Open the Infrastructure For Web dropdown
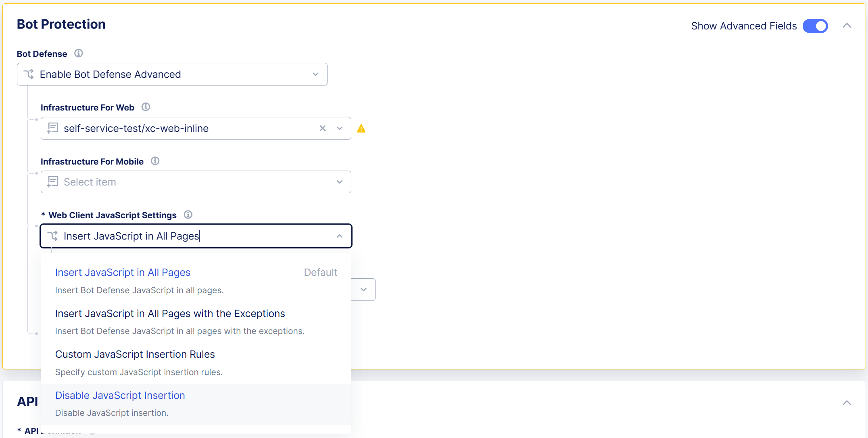Screen dimensions: 868x438 click(339, 128)
